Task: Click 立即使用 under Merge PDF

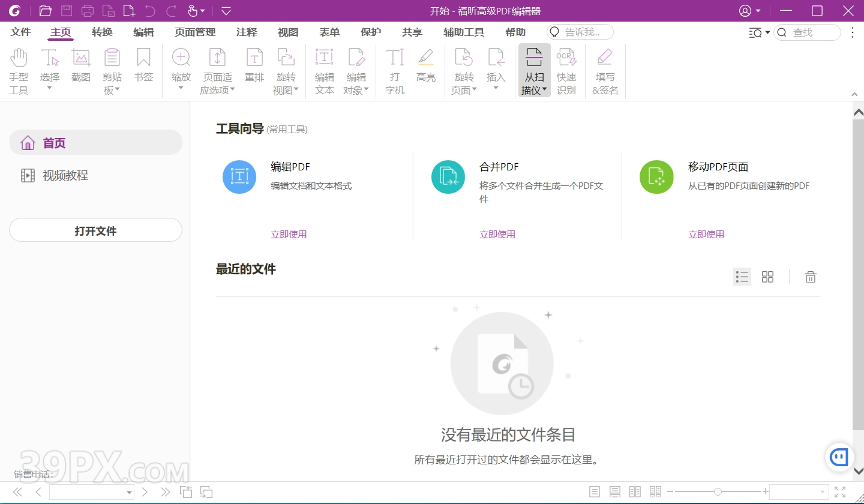Action: [x=497, y=235]
